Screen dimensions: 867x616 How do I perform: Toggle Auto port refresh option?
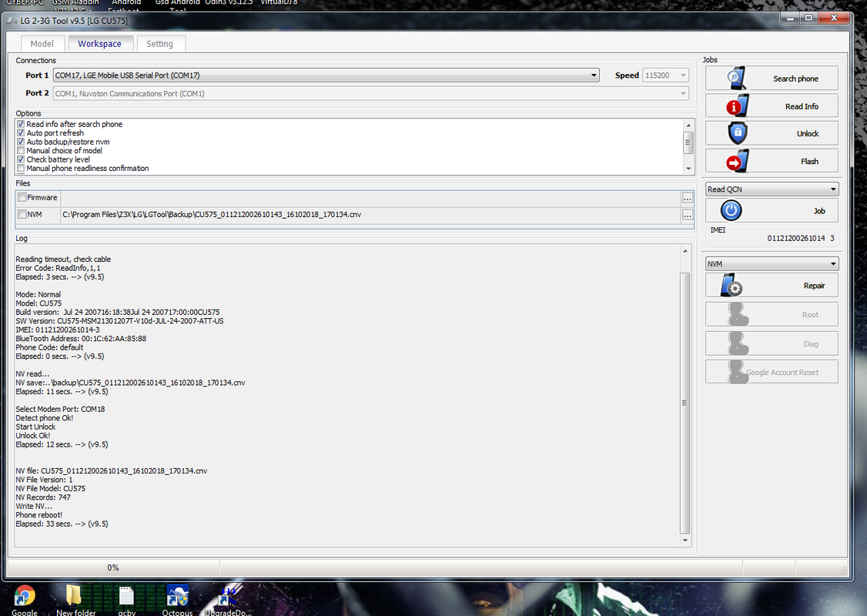[x=21, y=132]
